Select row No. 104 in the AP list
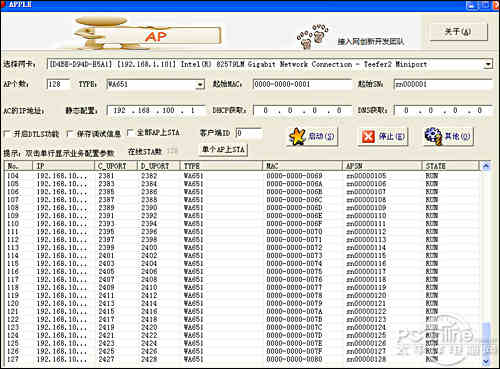The height and width of the screenshot is (369, 500). (x=242, y=176)
